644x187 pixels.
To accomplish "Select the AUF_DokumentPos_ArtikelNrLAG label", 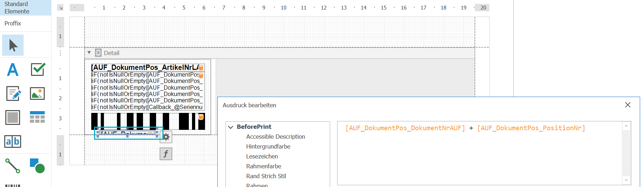I will (x=148, y=67).
